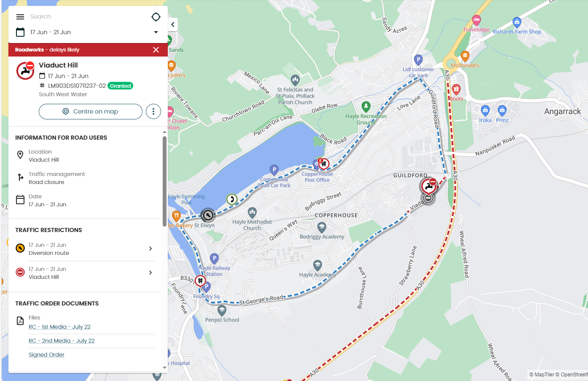Viewport: 588px width, 381px height.
Task: Collapse the side panel with left chevron
Action: (173, 24)
